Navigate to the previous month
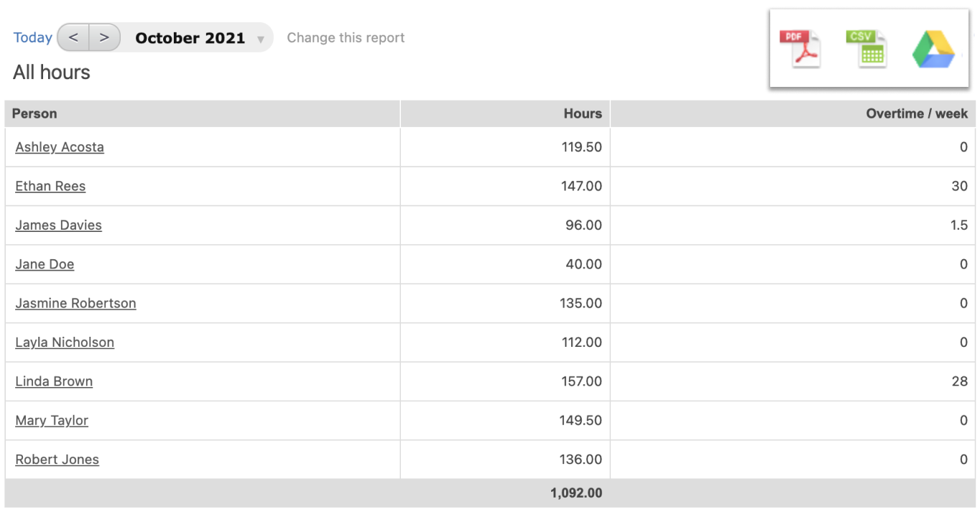The width and height of the screenshot is (980, 512). 73,37
